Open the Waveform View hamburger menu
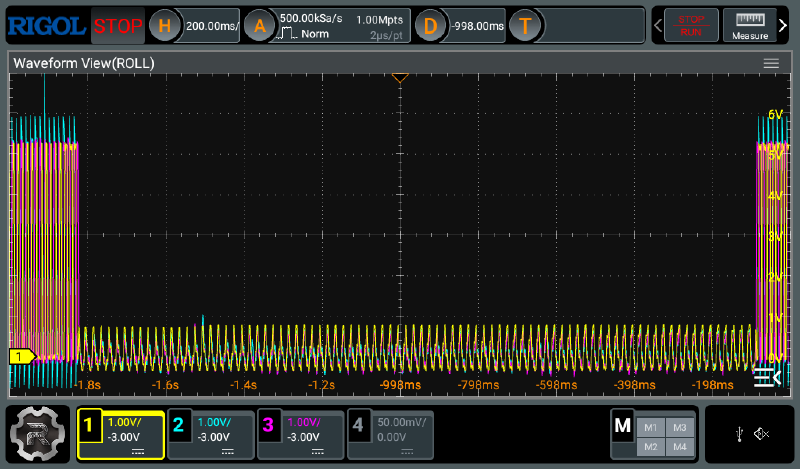Screen dimensions: 800x469 point(771,63)
